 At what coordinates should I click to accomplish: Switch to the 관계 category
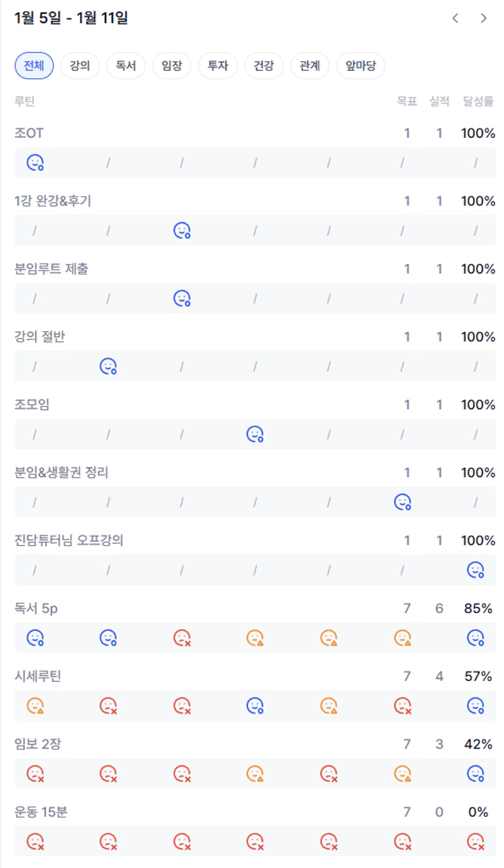[x=310, y=66]
